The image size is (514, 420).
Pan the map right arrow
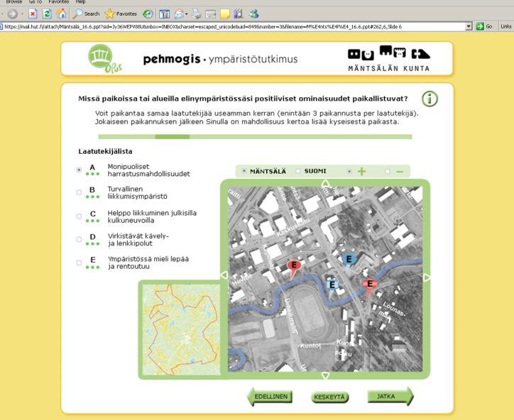click(427, 278)
